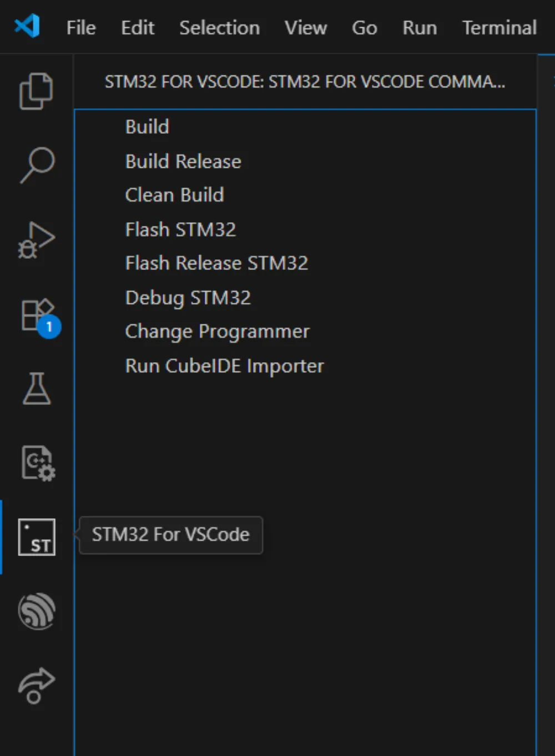Choose the Clean Build entry

[174, 195]
